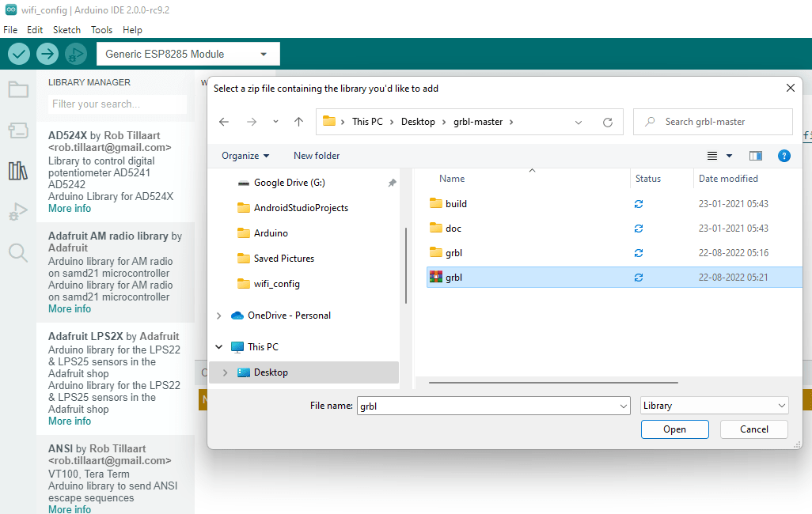Screen dimensions: 812x514
Task: Select Saved Pictures in navigation pane
Action: pos(275,259)
